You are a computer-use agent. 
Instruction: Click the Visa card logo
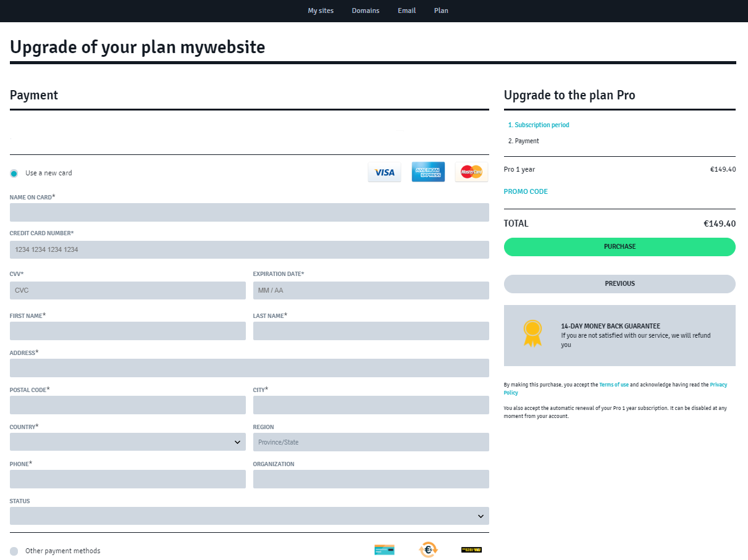point(384,172)
